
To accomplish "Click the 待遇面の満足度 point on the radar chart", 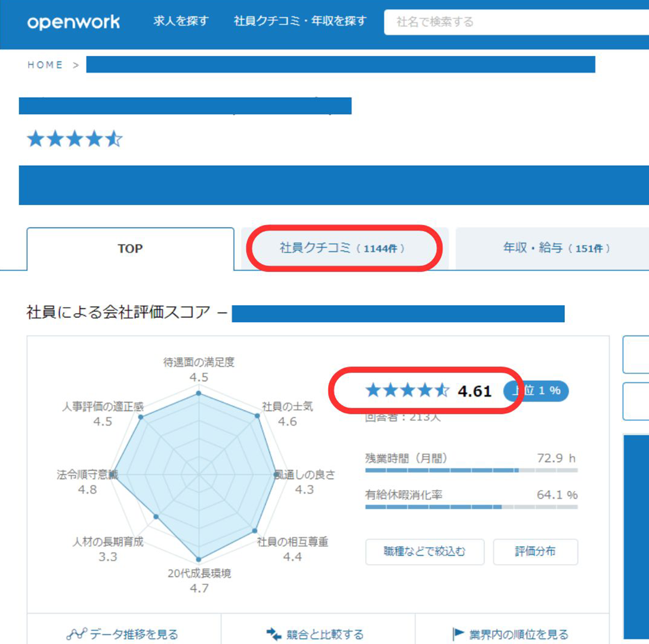I will point(199,394).
